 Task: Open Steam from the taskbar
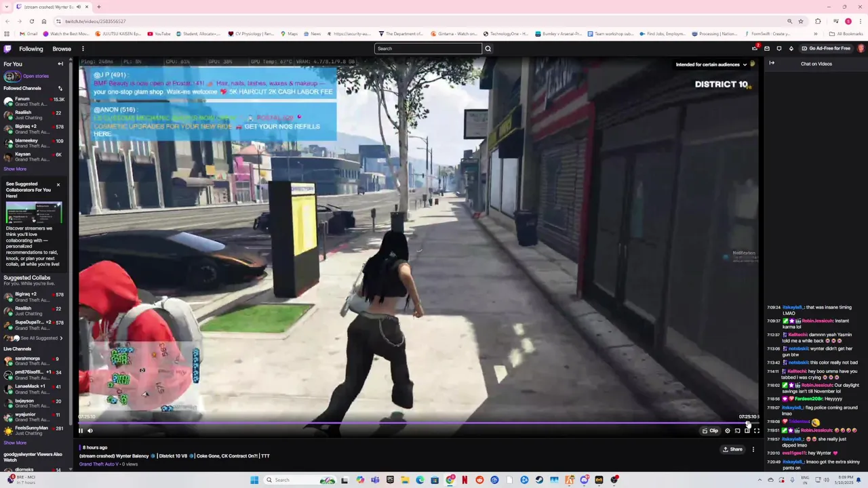point(539,480)
